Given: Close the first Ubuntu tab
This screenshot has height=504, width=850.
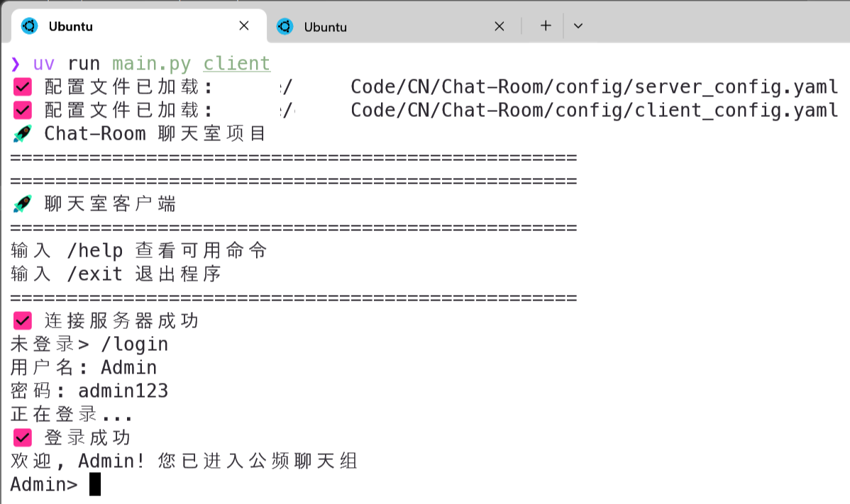Looking at the screenshot, I should tap(244, 26).
